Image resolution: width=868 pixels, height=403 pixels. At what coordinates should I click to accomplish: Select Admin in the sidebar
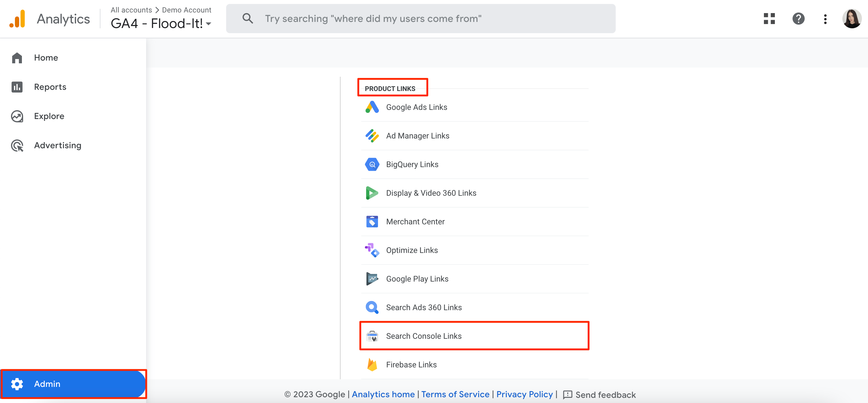tap(73, 384)
